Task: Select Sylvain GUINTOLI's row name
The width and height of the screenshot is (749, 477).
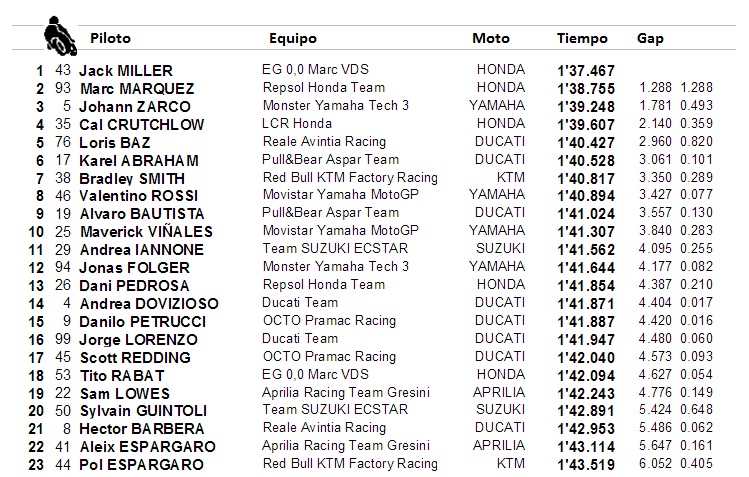Action: [143, 411]
